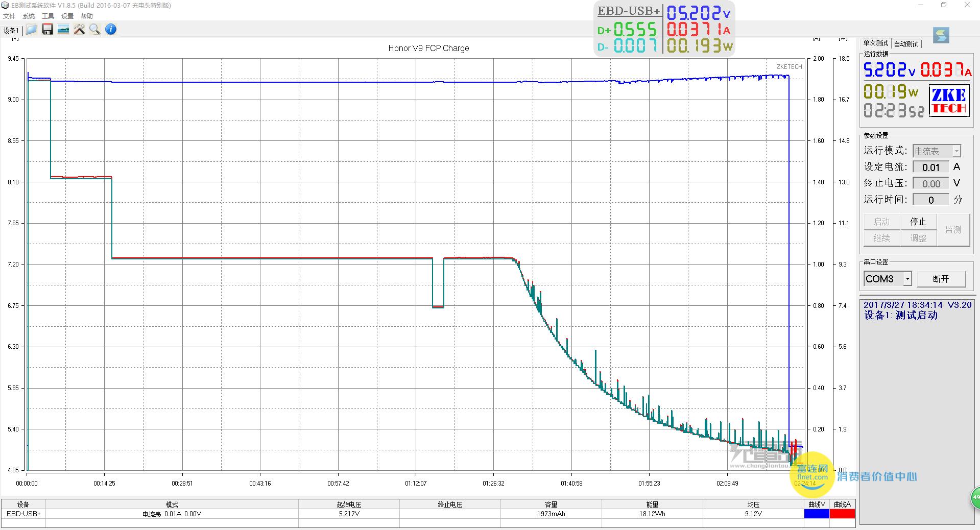This screenshot has height=530, width=980.
Task: Open the hammer and wrench tools icon
Action: click(79, 30)
